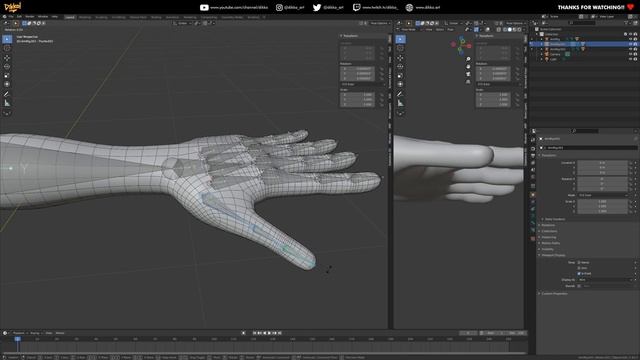Click the play animation button
The width and height of the screenshot is (640, 360).
click(270, 333)
